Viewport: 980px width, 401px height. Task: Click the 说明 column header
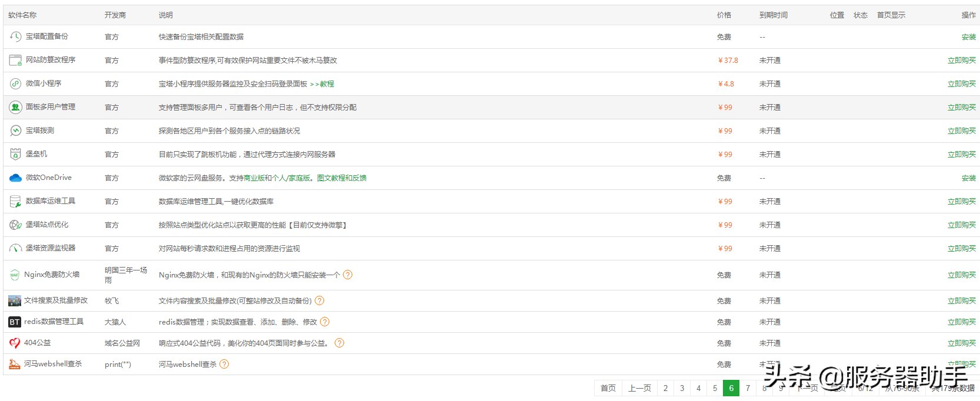tap(166, 15)
